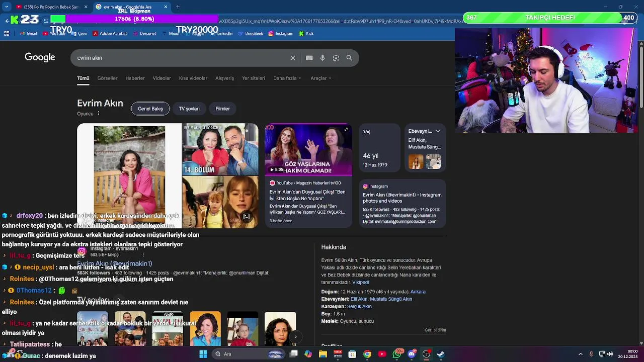
Task: Switch to the Videolar results tab
Action: coord(162,78)
